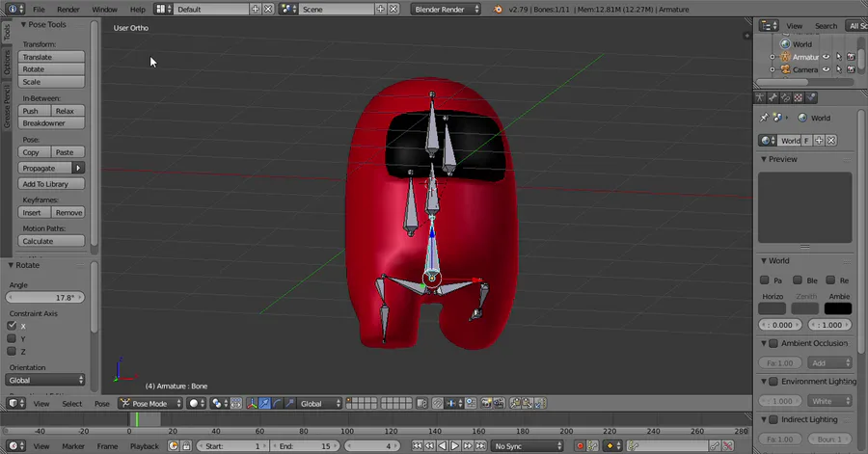The image size is (868, 454).
Task: Enable the Y constraint axis checkbox
Action: pyautogui.click(x=12, y=338)
